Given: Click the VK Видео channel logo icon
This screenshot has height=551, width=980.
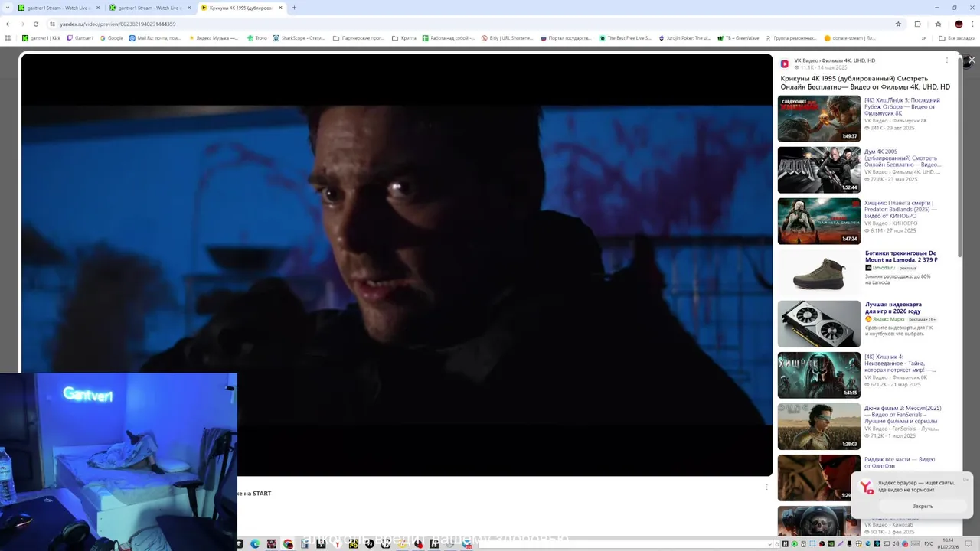Looking at the screenshot, I should point(785,64).
